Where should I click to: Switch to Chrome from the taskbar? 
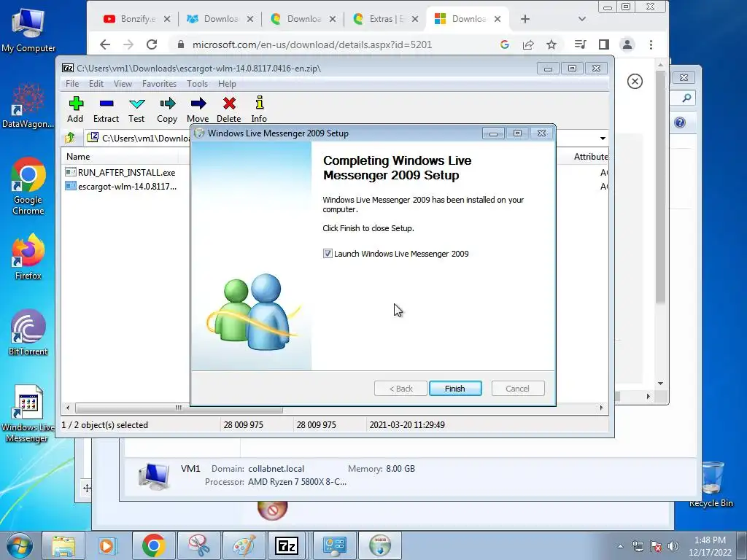[x=153, y=545]
